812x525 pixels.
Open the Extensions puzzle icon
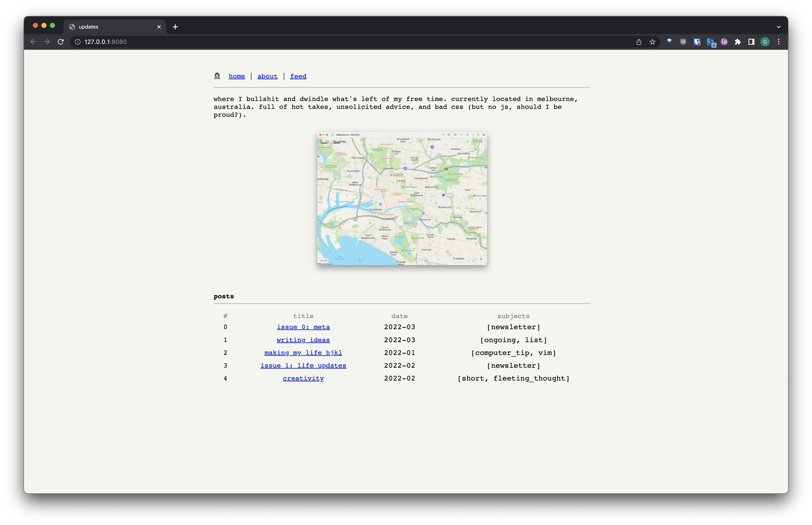pyautogui.click(x=738, y=42)
